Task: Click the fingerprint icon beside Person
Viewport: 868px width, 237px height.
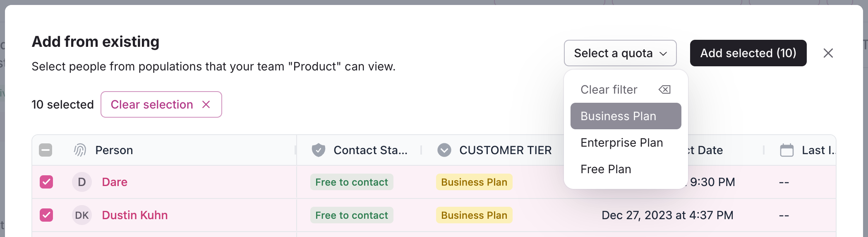Action: (80, 150)
